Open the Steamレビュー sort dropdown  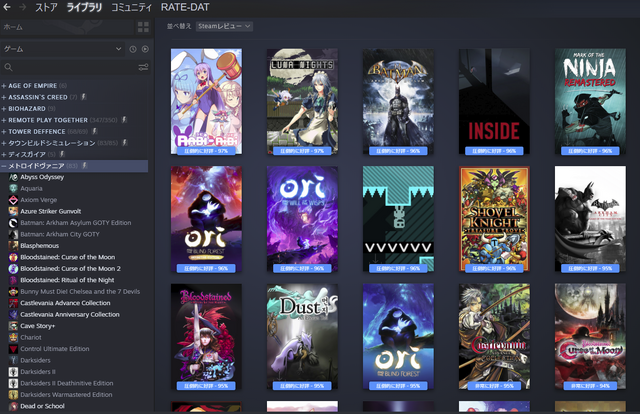coord(224,26)
